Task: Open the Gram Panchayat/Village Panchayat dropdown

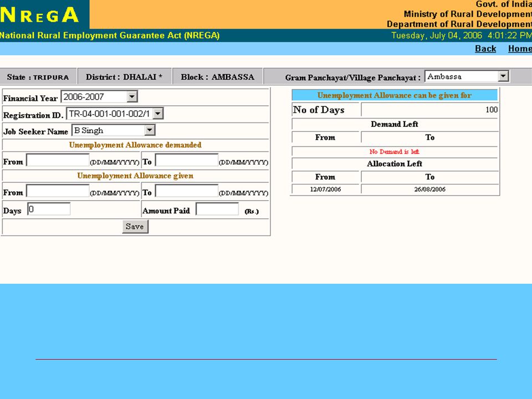Action: pos(467,76)
